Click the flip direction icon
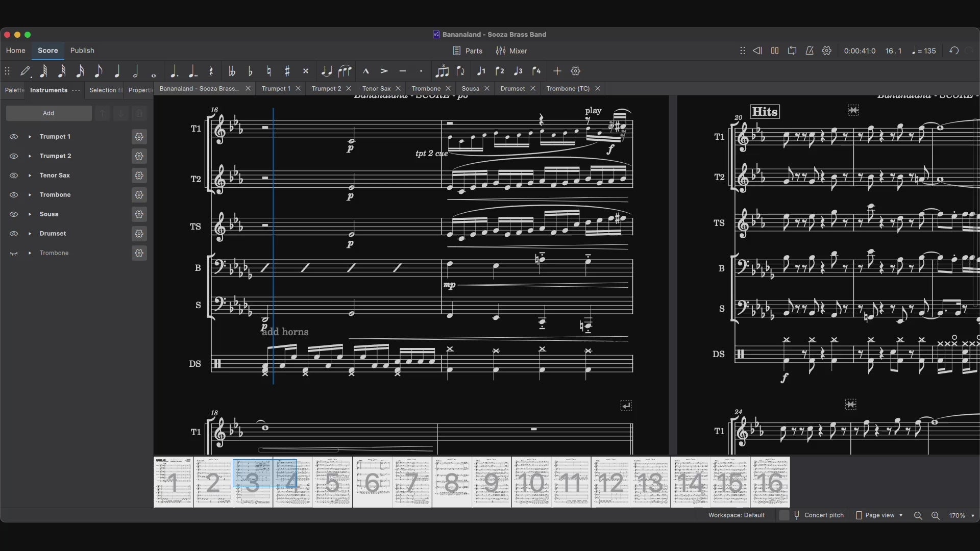 (461, 71)
